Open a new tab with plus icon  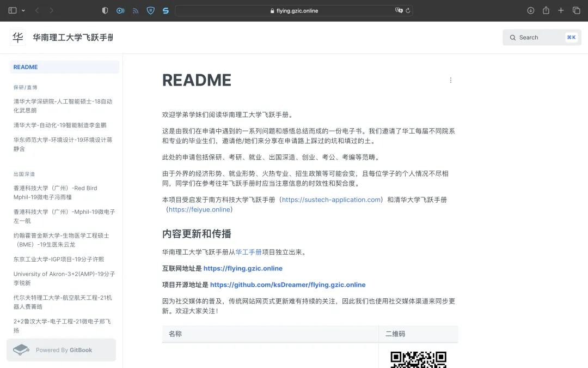click(x=561, y=10)
